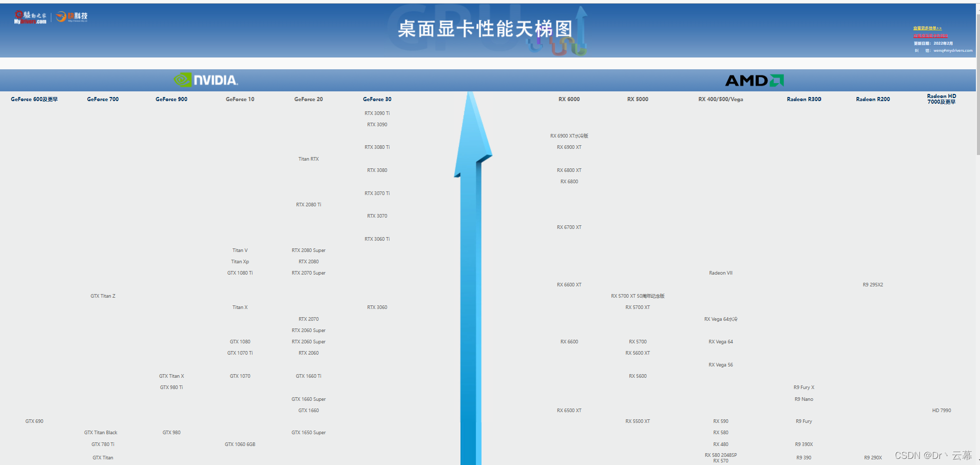Click the R9 Fury X entry
Viewport: 980px width, 465px height.
[x=804, y=387]
